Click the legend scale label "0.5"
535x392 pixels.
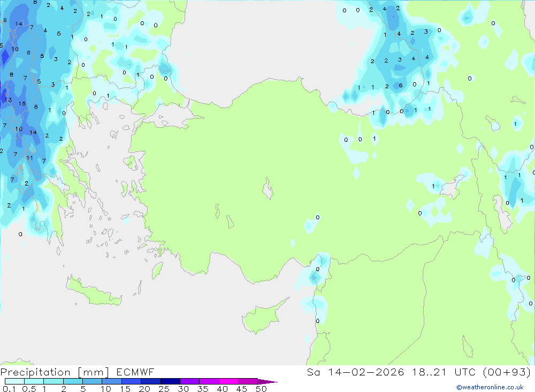(x=29, y=389)
